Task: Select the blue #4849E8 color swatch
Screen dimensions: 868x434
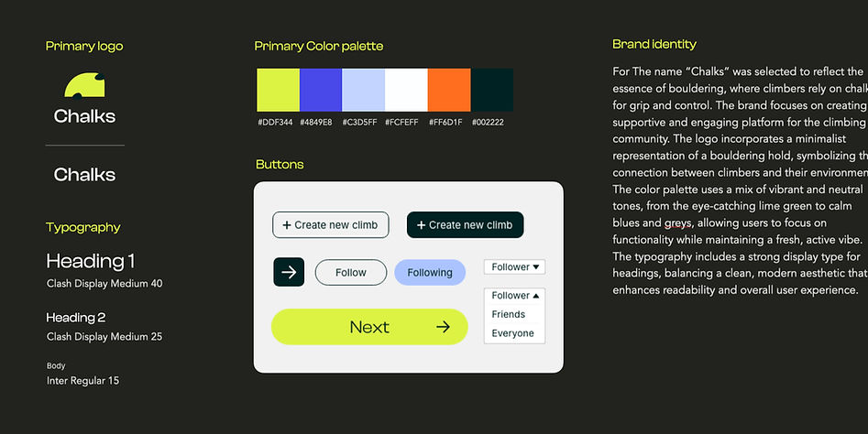Action: [320, 90]
